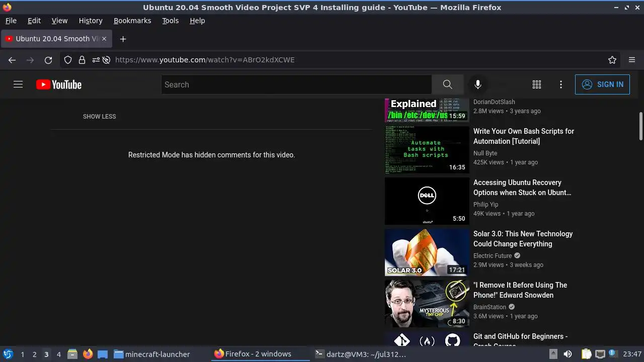Screen dimensions: 644x362
Task: View site security padlock info
Action: [82, 60]
